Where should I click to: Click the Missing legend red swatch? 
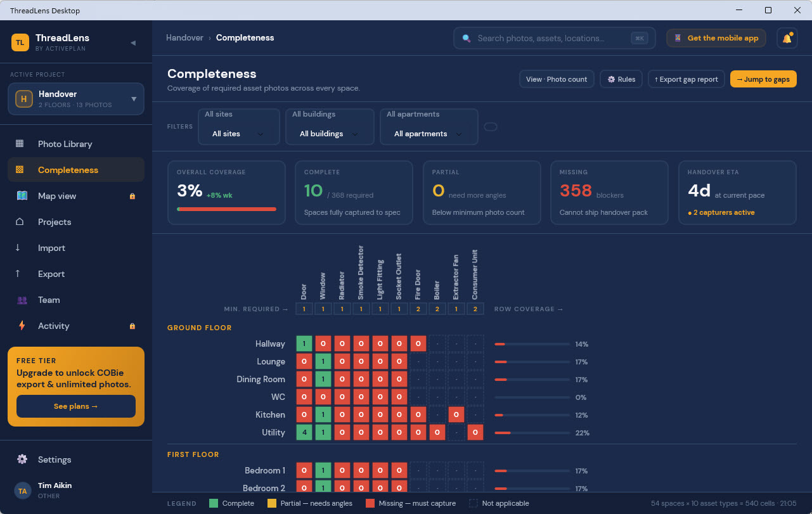[370, 503]
